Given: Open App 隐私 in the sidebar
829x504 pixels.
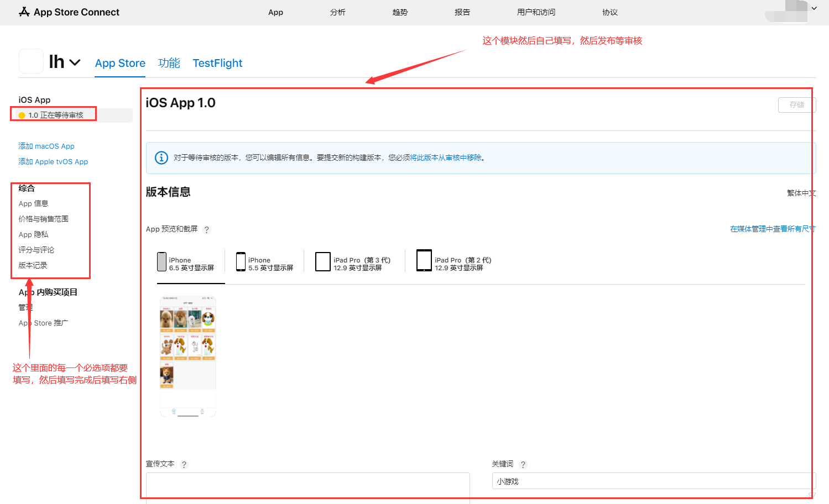Looking at the screenshot, I should tap(34, 234).
